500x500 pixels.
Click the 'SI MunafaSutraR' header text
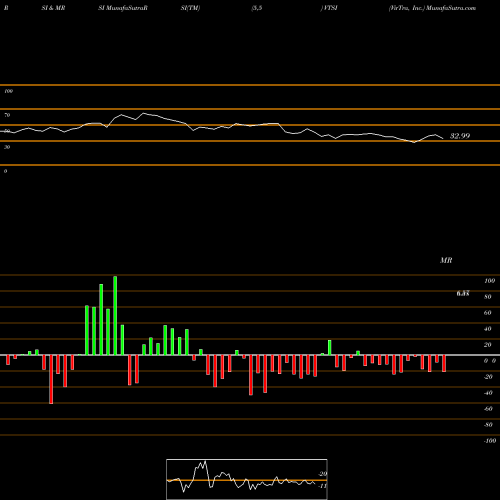point(123,8)
